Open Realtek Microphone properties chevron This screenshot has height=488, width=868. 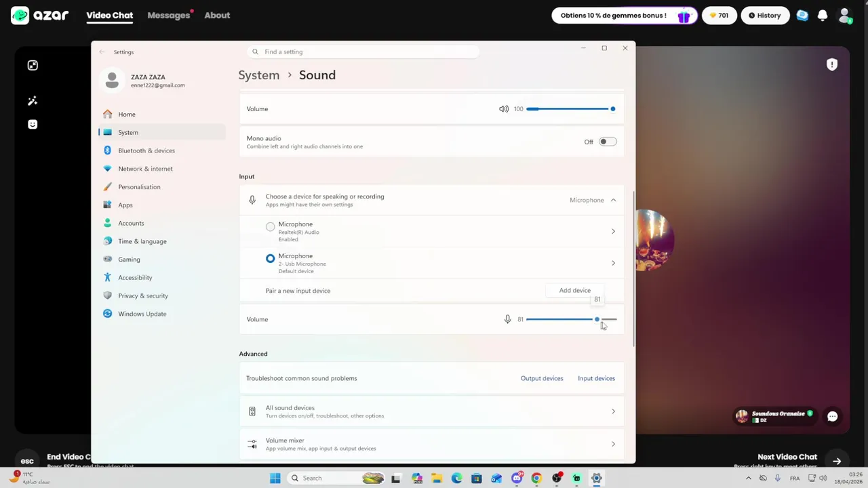pyautogui.click(x=613, y=232)
